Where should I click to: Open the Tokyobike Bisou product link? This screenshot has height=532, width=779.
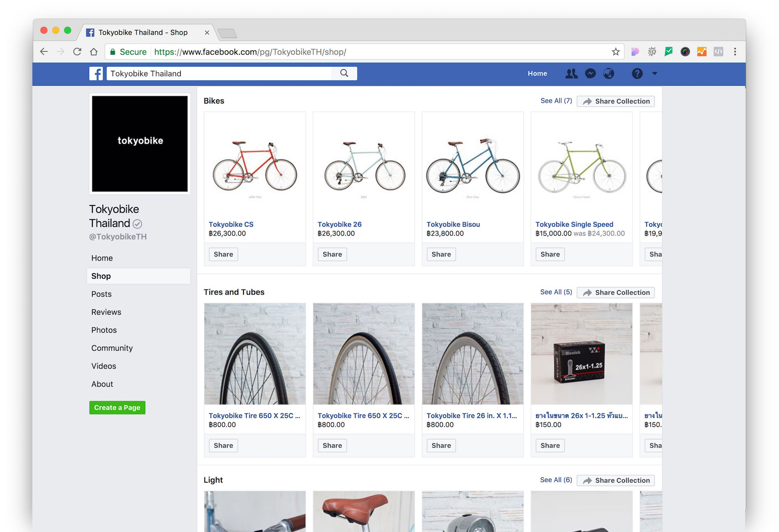pos(453,224)
